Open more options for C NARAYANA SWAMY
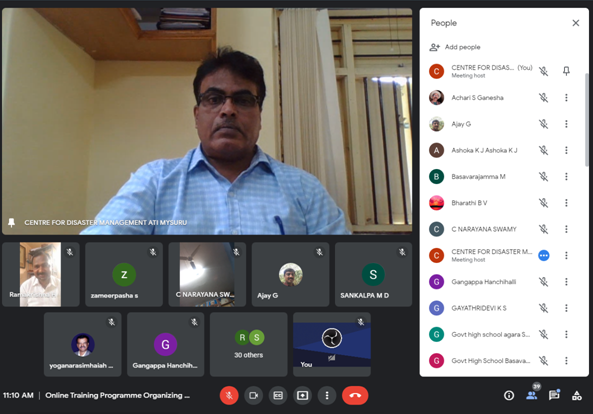Viewport: 593px width, 414px height. pos(566,229)
